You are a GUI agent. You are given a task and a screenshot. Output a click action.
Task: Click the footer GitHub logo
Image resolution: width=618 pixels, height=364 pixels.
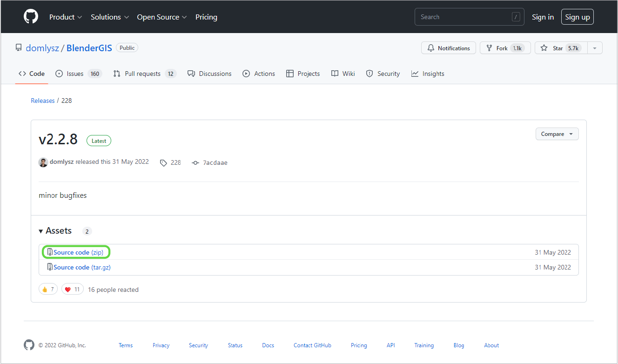click(29, 345)
